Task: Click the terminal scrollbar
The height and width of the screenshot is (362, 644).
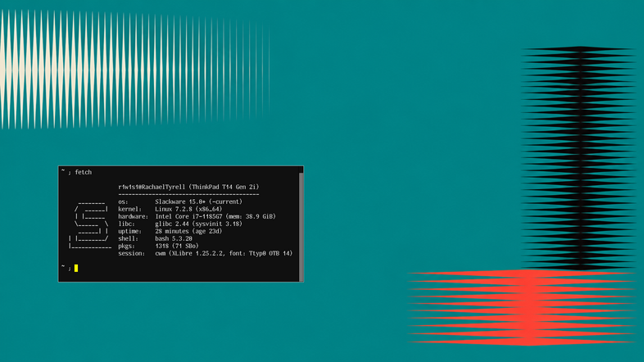Action: [x=301, y=224]
